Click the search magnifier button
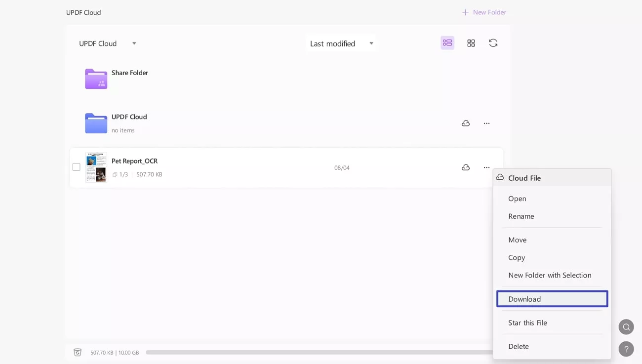642x364 pixels. click(x=626, y=327)
